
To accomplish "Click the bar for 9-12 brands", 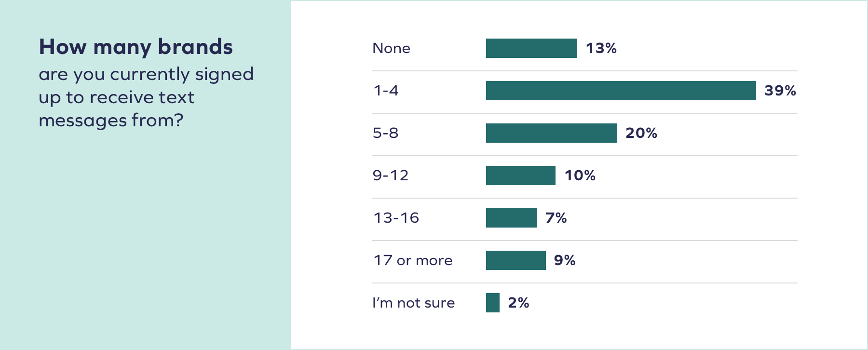I will [x=520, y=175].
